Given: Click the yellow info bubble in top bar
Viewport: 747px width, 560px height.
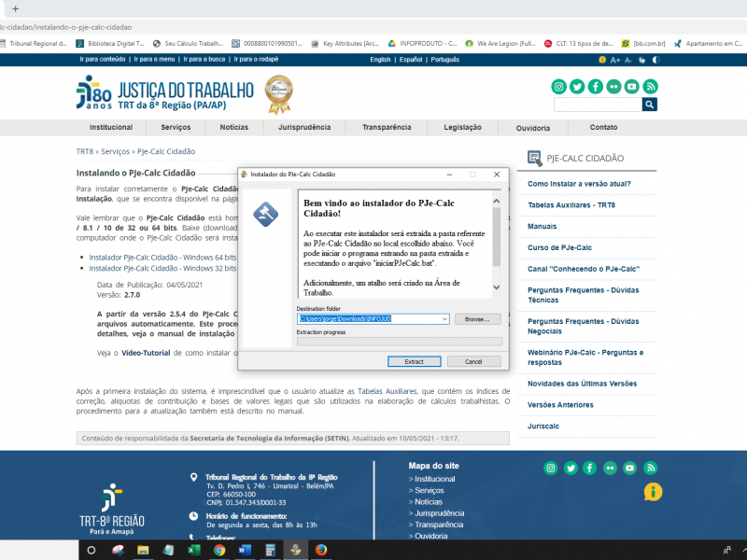Looking at the screenshot, I should 602,60.
